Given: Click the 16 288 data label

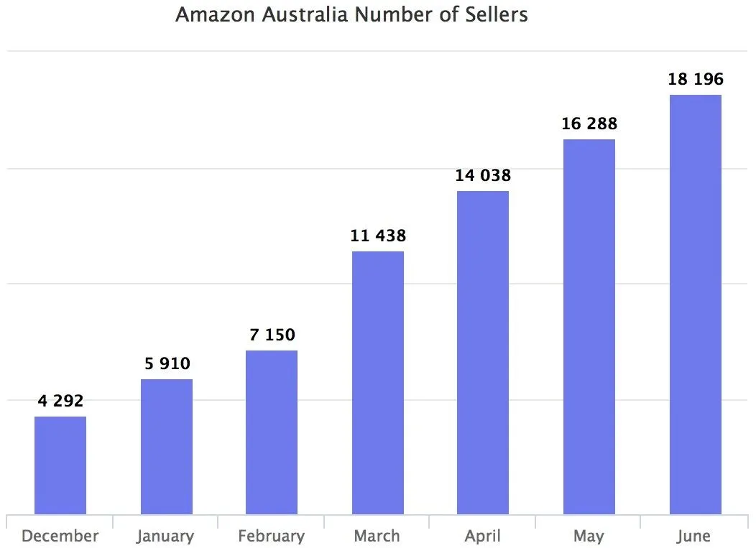Looking at the screenshot, I should 589,124.
